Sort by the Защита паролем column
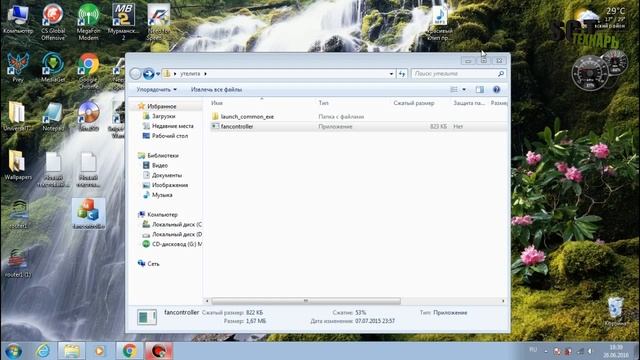Image resolution: width=640 pixels, height=360 pixels. pos(469,103)
